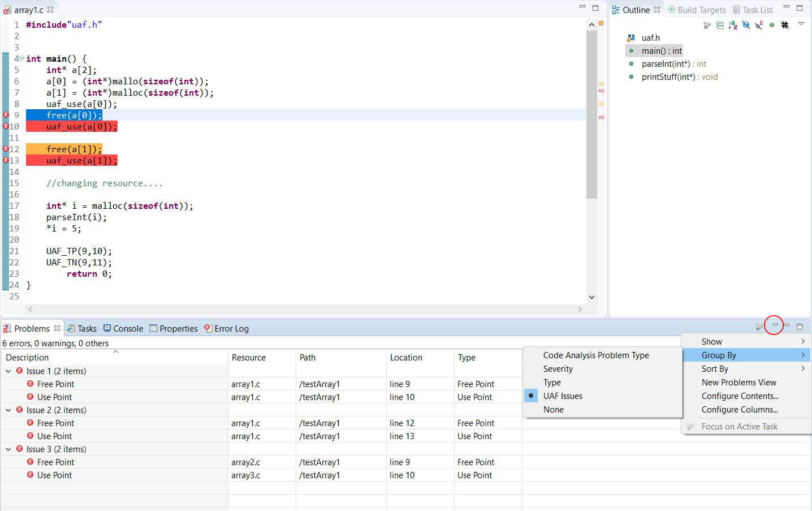The width and height of the screenshot is (812, 511).
Task: Close the array1.c editor tab
Action: click(x=50, y=10)
